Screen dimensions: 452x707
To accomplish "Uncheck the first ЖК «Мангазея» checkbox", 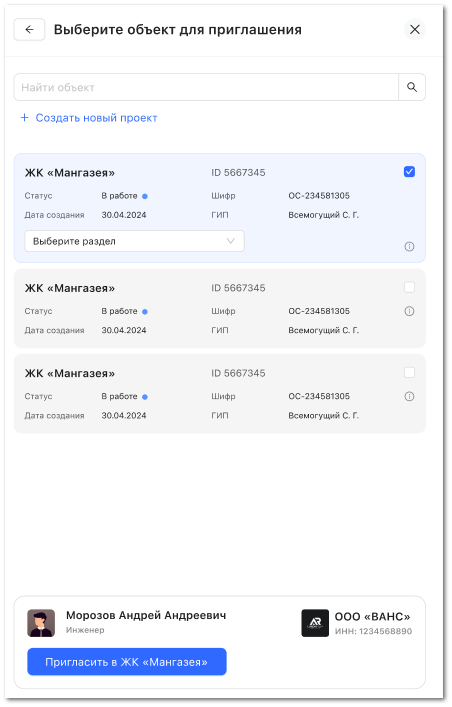I will click(x=409, y=172).
